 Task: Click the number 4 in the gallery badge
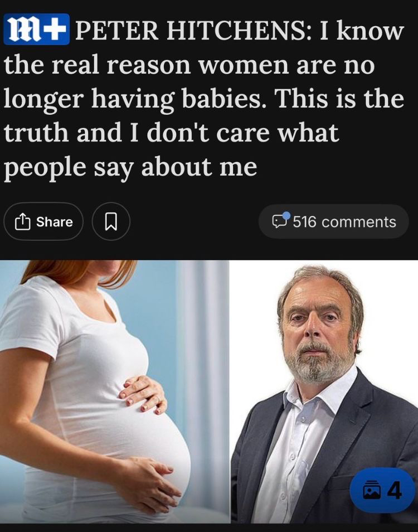394,490
